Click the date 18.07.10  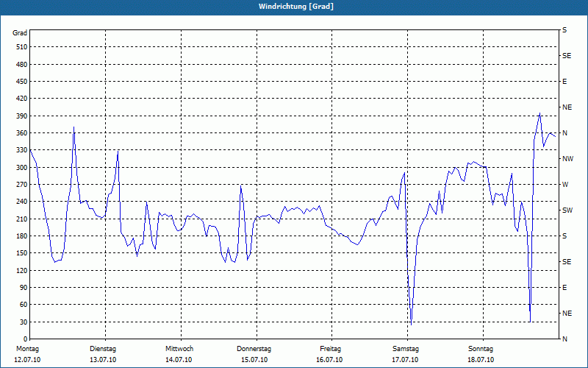[481, 360]
